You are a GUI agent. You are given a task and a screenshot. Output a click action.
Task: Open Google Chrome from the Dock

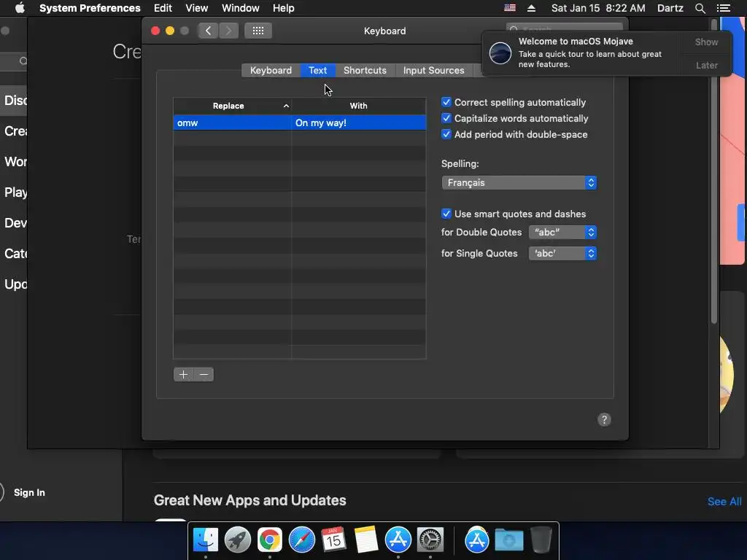[270, 540]
